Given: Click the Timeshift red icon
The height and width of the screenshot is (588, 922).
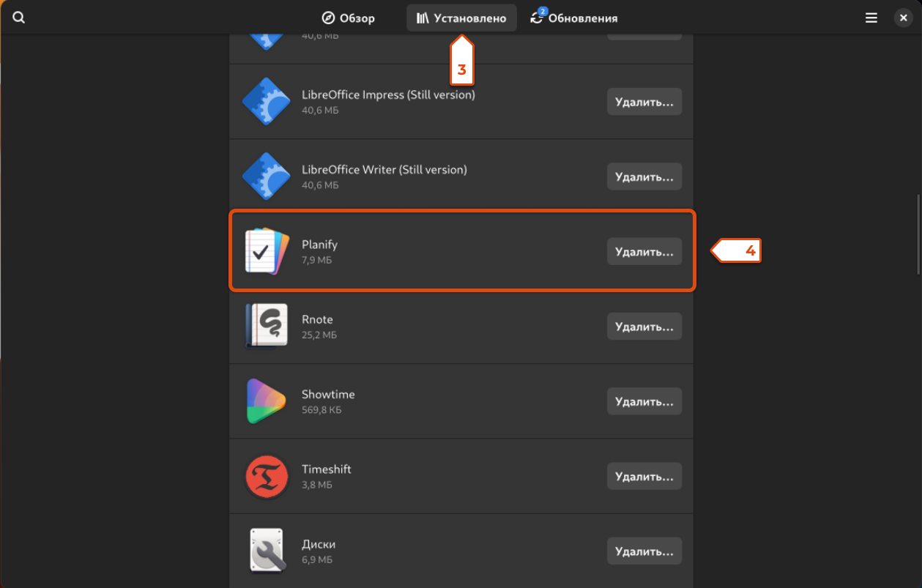Looking at the screenshot, I should click(x=267, y=476).
